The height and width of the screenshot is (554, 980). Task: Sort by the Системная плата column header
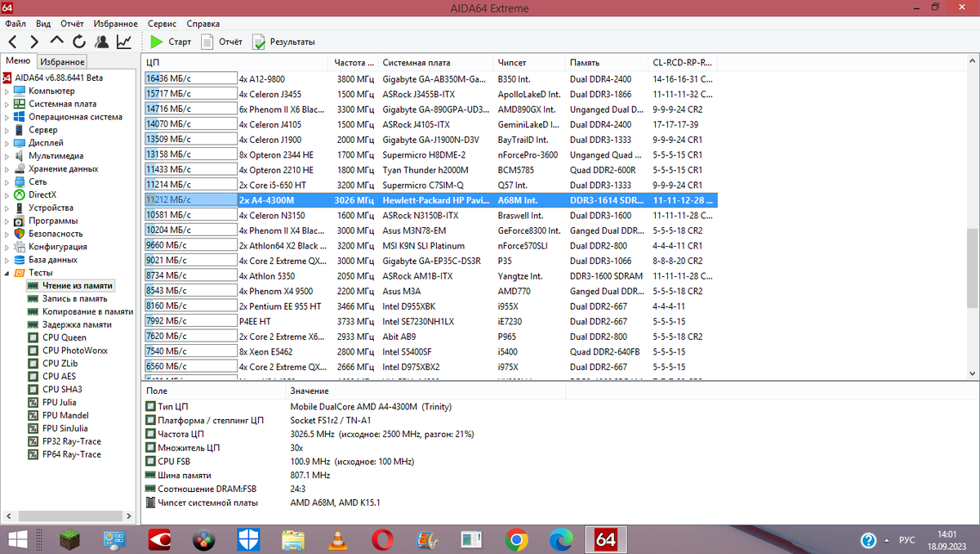click(436, 63)
